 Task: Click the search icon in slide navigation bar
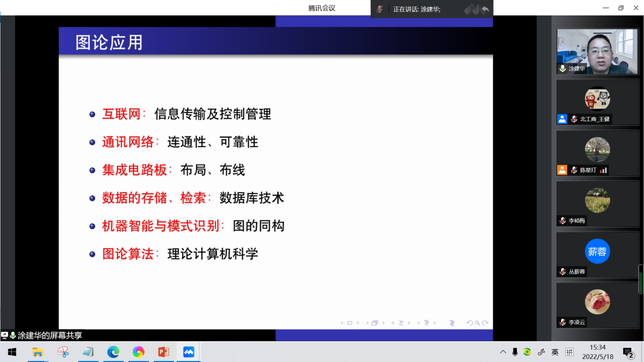[x=477, y=323]
